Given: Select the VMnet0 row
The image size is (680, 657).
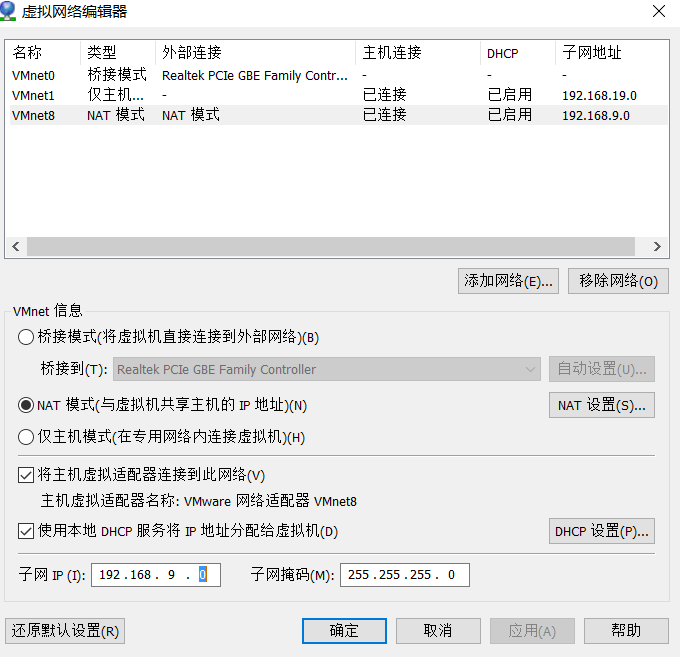Looking at the screenshot, I should pos(338,75).
